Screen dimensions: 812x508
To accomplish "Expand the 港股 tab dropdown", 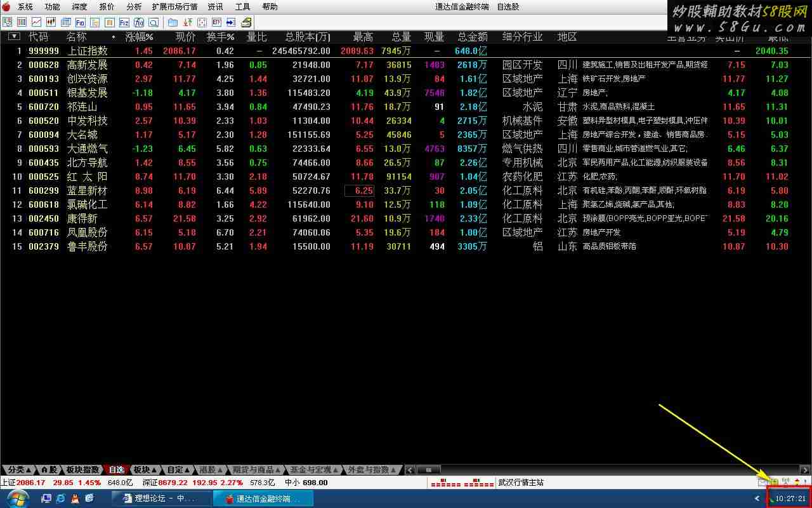I will 220,470.
